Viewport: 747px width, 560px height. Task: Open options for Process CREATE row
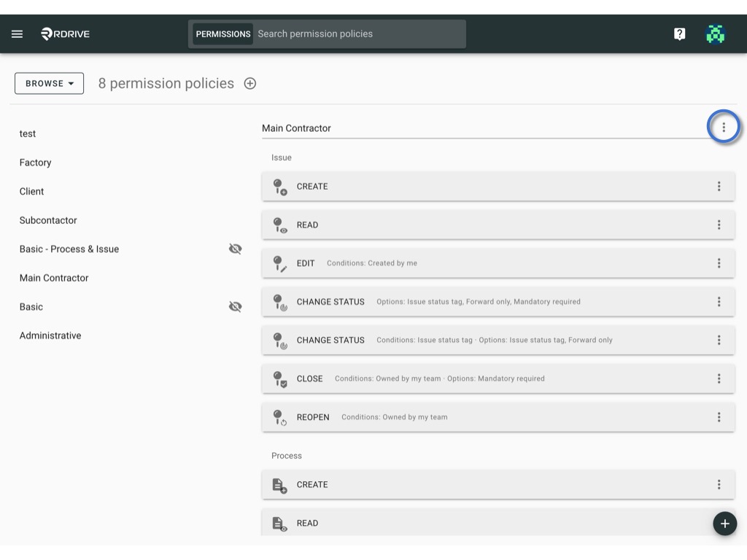[x=719, y=485]
